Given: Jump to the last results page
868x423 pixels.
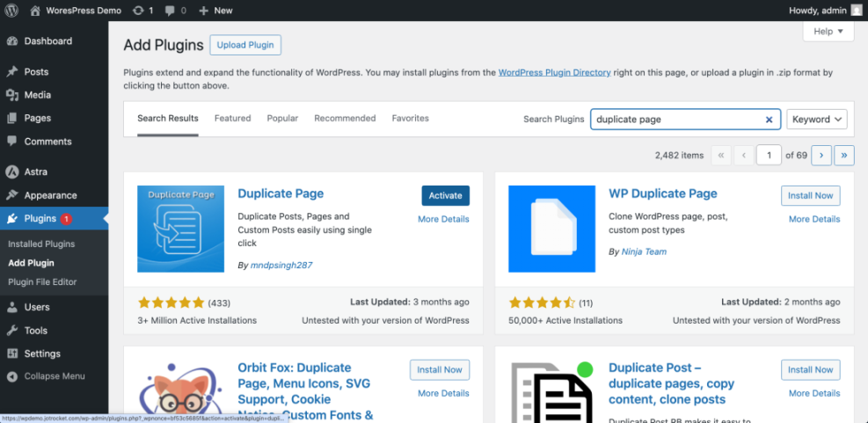Looking at the screenshot, I should click(844, 156).
